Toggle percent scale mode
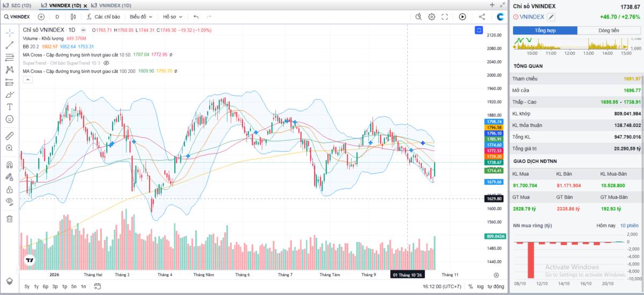Screen dimensions: 644x295 pyautogui.click(x=470, y=286)
